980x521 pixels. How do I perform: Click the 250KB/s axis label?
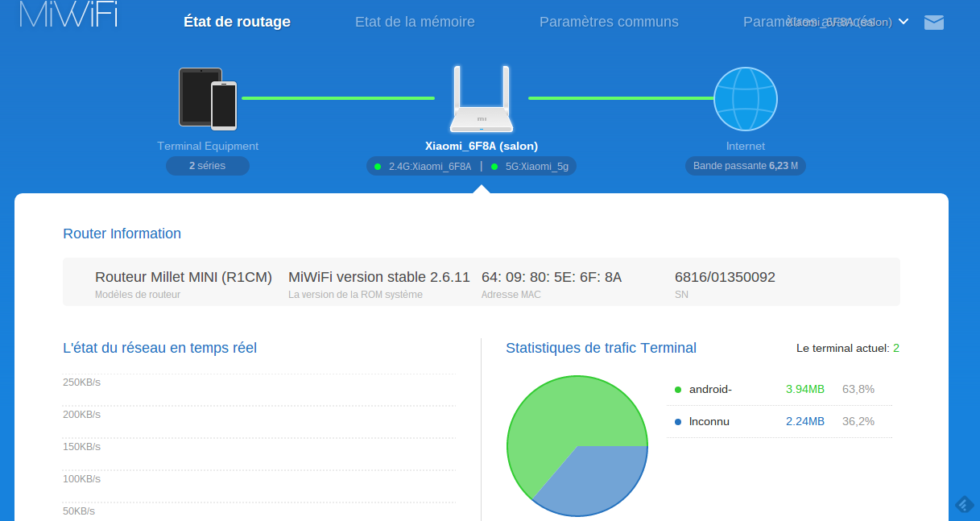coord(81,382)
